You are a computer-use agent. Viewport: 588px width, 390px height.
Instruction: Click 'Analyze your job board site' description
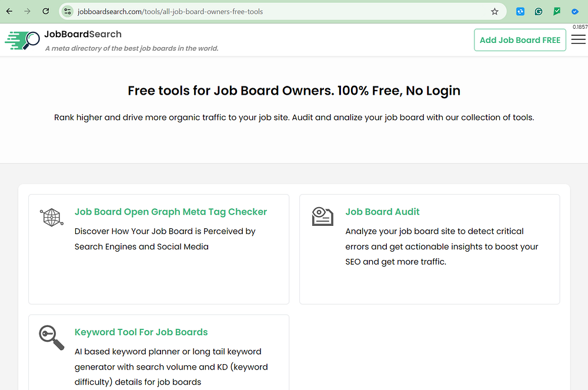pos(442,246)
